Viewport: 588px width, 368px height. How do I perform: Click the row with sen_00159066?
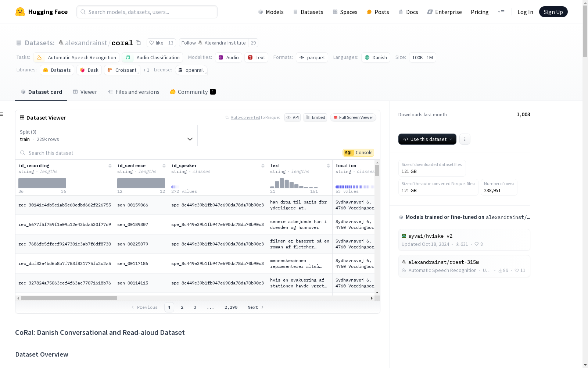[195, 205]
